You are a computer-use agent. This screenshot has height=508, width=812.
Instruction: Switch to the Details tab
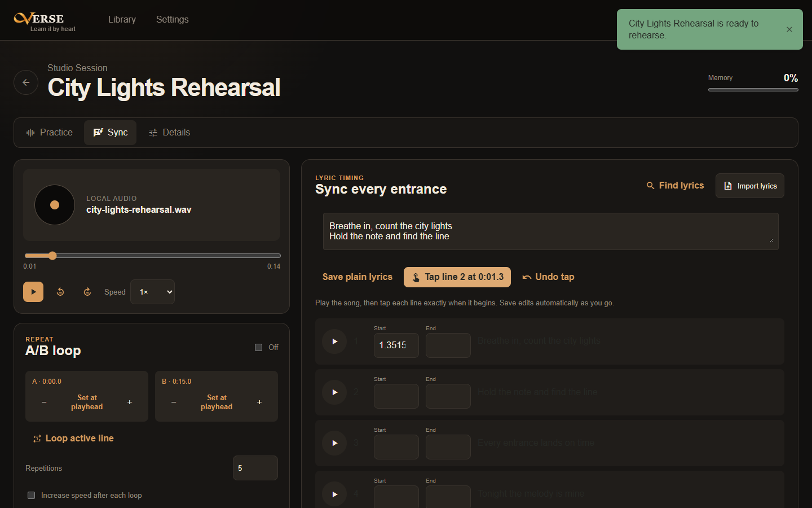tap(169, 133)
